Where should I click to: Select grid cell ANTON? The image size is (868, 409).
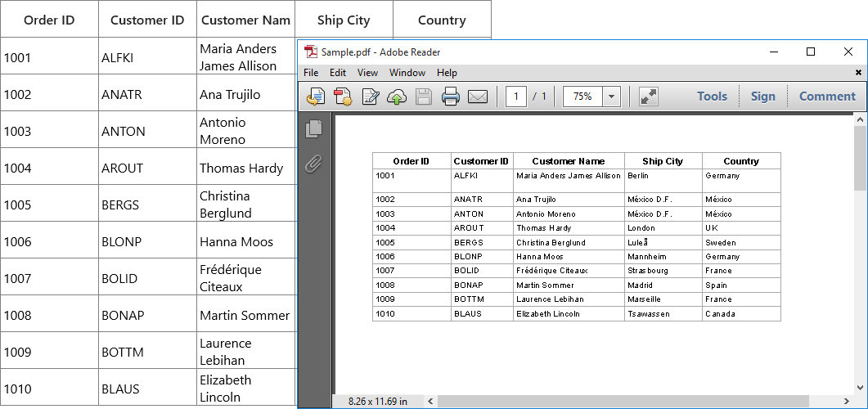coord(147,131)
